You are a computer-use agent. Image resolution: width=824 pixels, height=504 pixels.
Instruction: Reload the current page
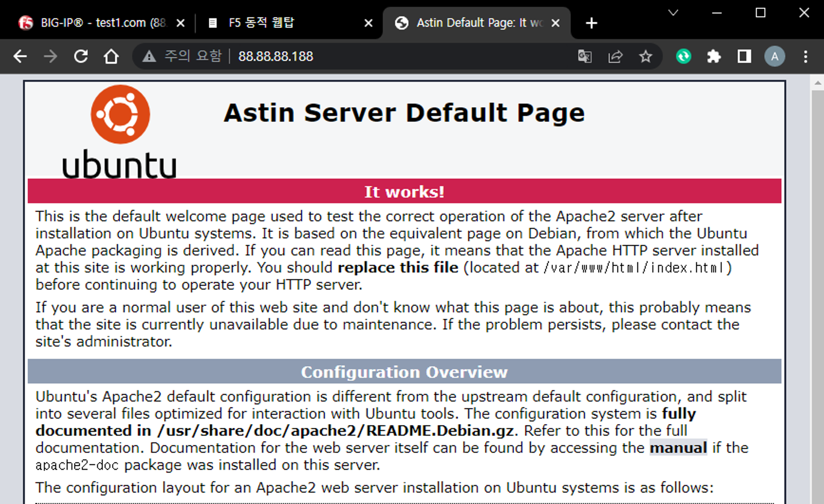pos(81,56)
